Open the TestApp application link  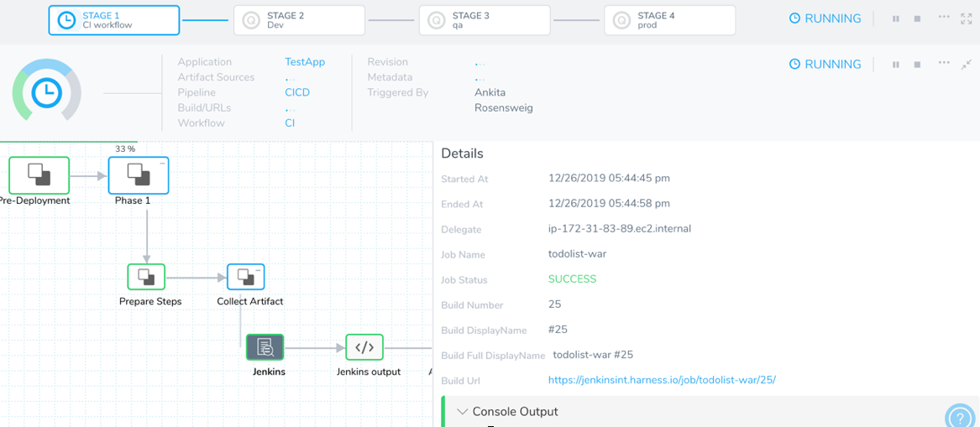click(x=305, y=62)
